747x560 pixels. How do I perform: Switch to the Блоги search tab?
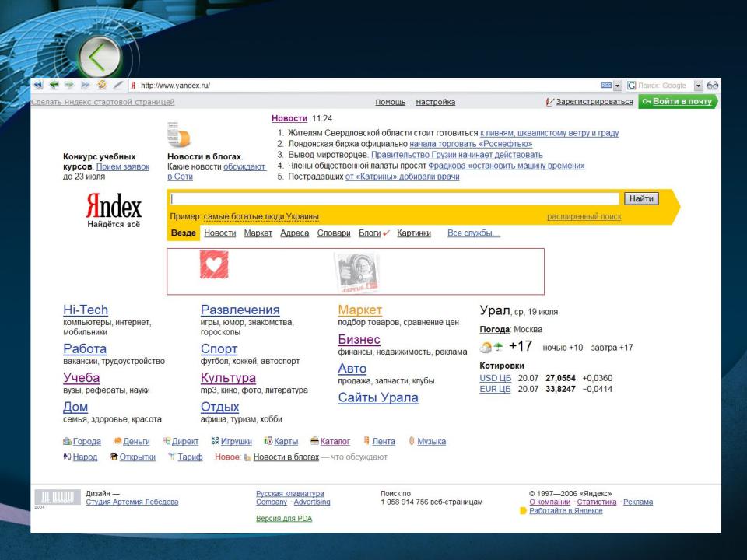[x=370, y=233]
